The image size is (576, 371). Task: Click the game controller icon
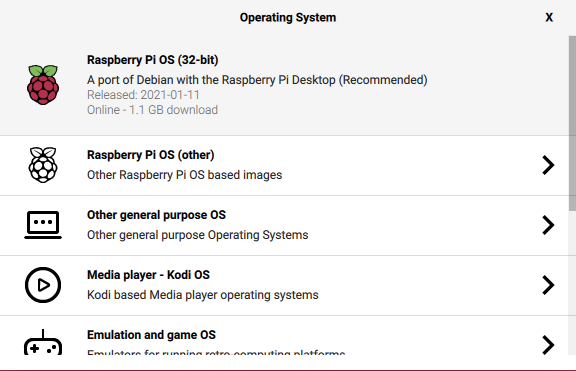pyautogui.click(x=43, y=342)
